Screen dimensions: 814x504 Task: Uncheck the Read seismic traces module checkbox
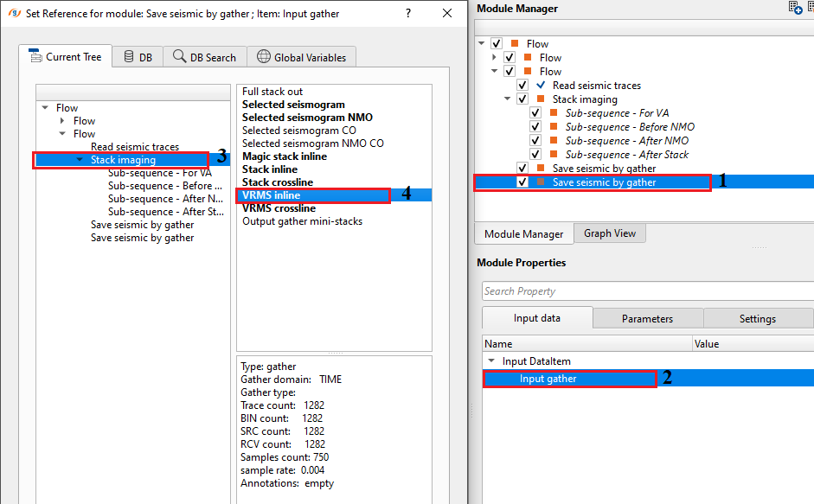pos(522,86)
